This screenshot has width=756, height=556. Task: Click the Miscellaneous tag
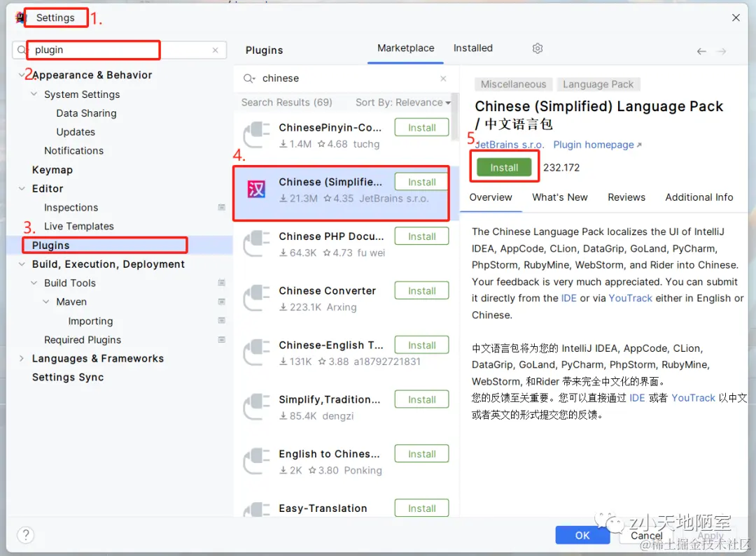click(513, 85)
